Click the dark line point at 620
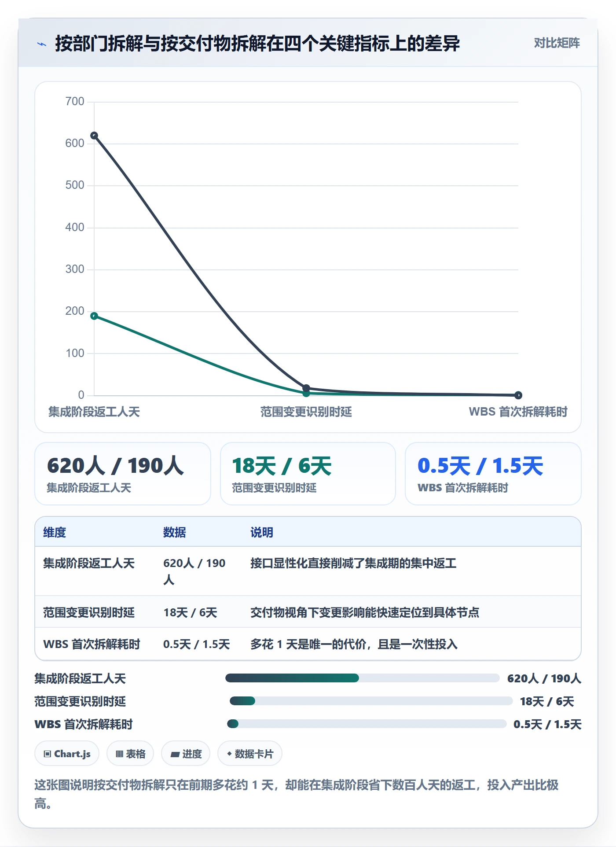The image size is (616, 847). (x=94, y=136)
